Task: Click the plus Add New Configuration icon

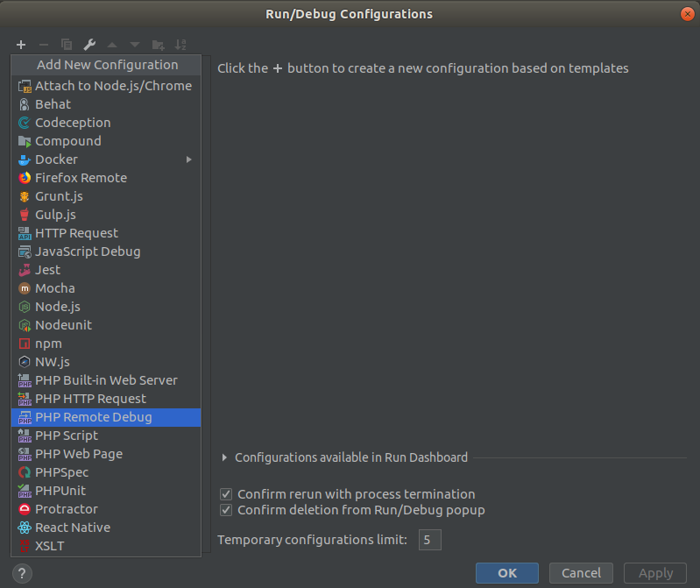Action: (x=21, y=45)
